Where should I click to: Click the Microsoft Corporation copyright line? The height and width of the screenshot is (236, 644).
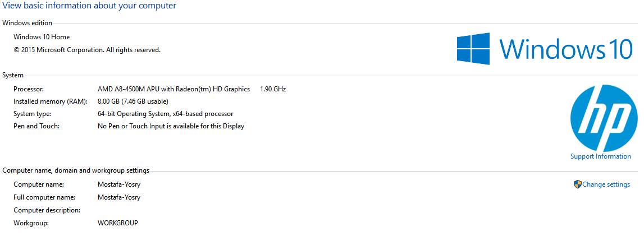click(87, 50)
